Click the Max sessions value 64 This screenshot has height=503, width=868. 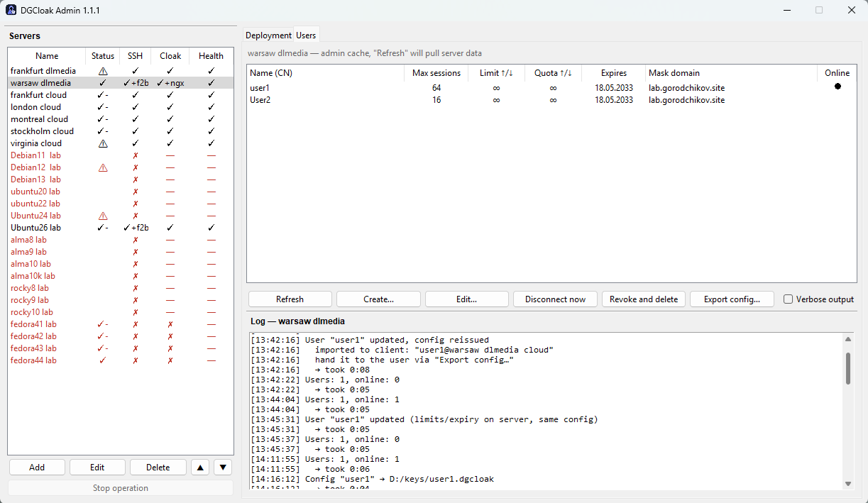point(436,88)
